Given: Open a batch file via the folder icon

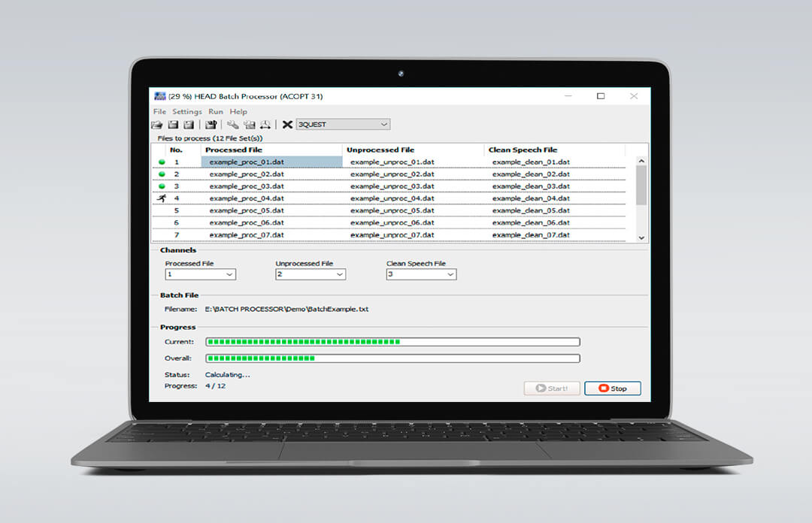Looking at the screenshot, I should 158,124.
